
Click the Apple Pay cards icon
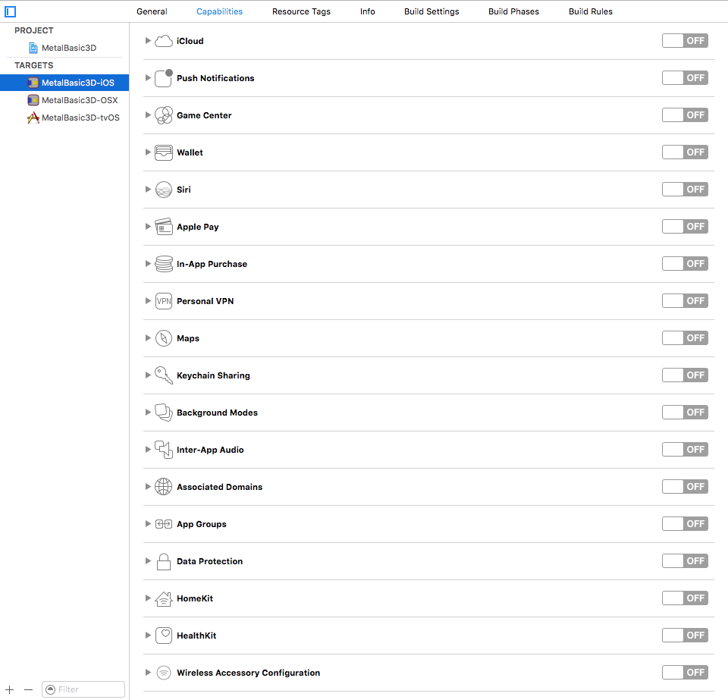pos(163,226)
